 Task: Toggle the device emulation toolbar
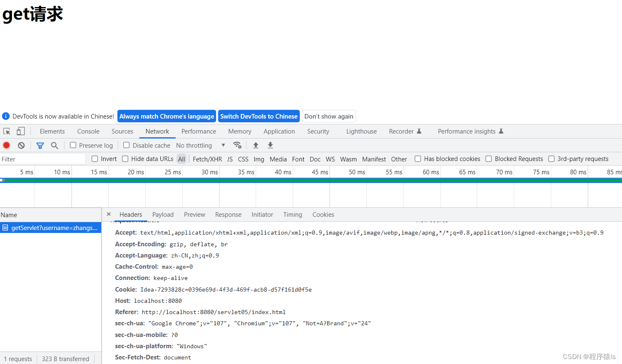click(x=20, y=131)
